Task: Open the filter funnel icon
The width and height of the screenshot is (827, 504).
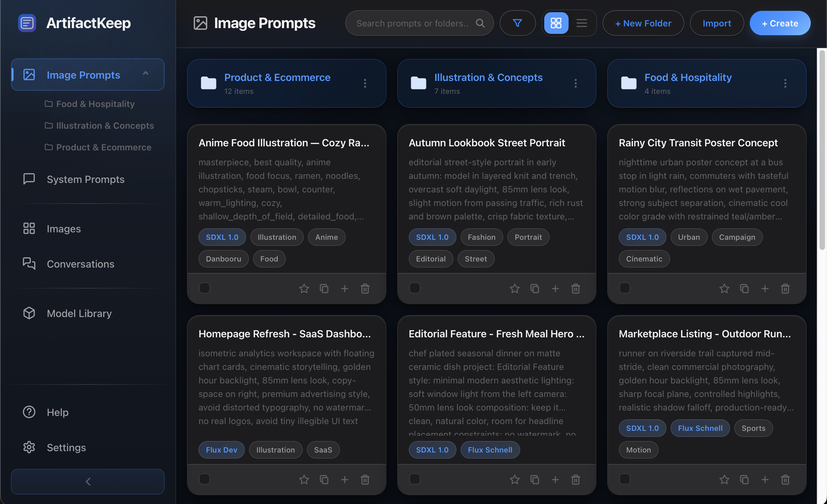Action: coord(517,23)
